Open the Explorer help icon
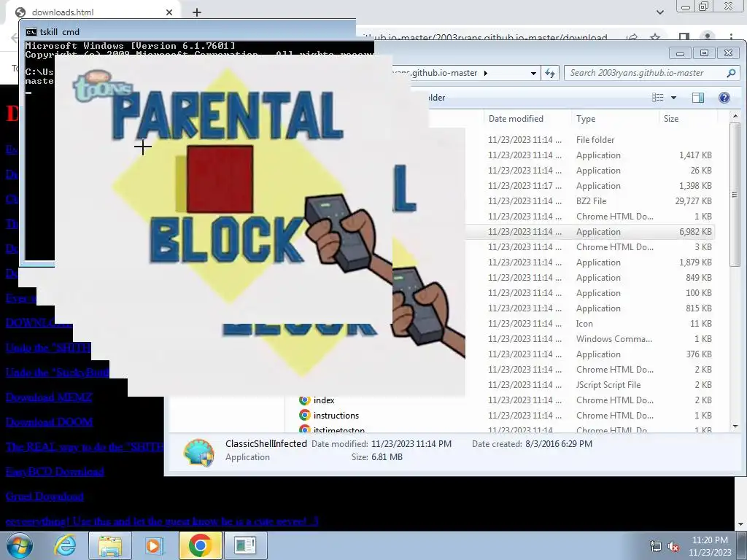Viewport: 747px width, 560px height. pos(724,98)
